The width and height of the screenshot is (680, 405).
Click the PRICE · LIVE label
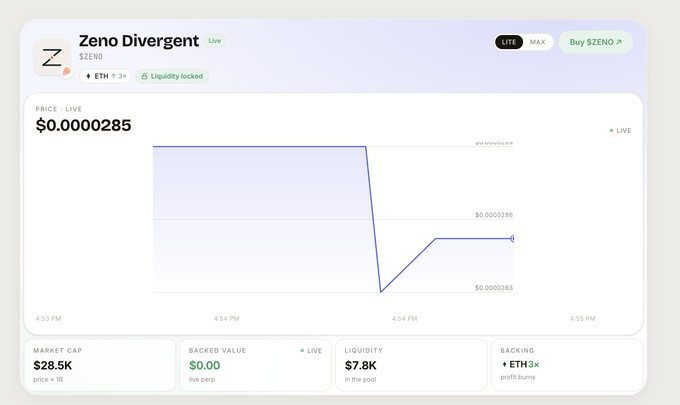click(59, 109)
